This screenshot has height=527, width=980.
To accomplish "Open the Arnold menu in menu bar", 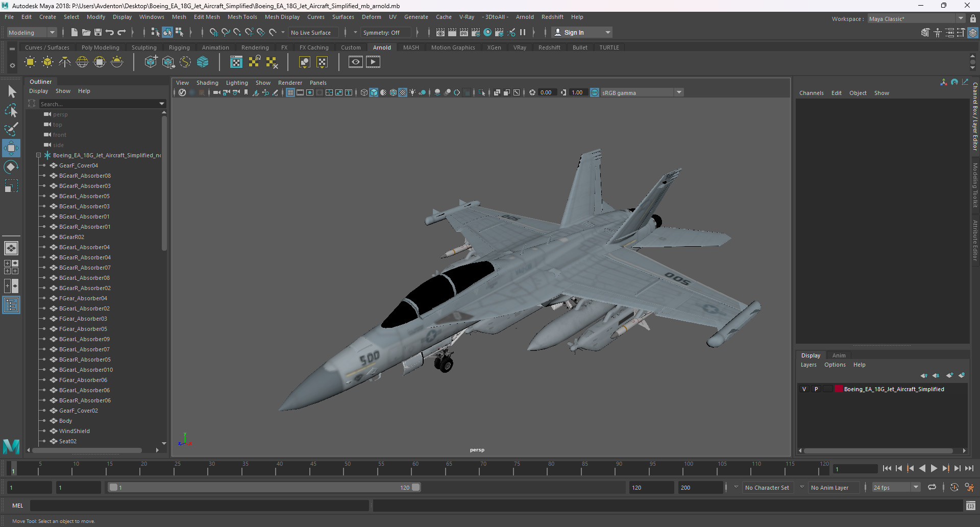I will pyautogui.click(x=525, y=17).
